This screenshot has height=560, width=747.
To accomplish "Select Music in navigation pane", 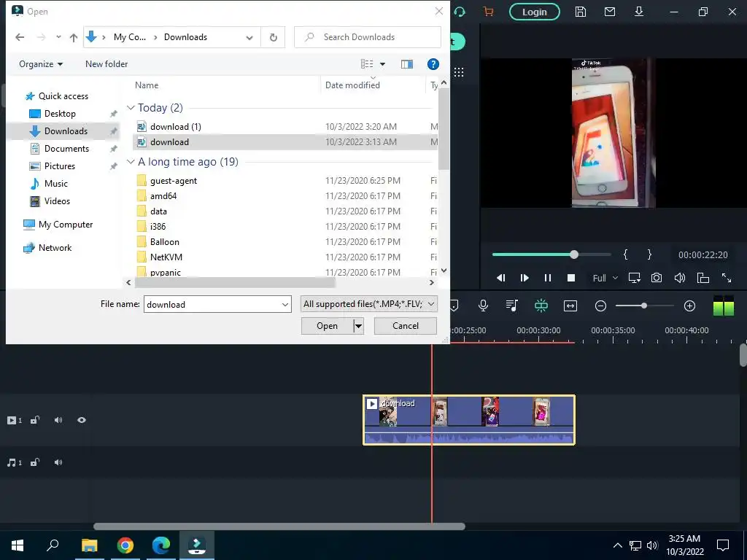I will point(55,184).
